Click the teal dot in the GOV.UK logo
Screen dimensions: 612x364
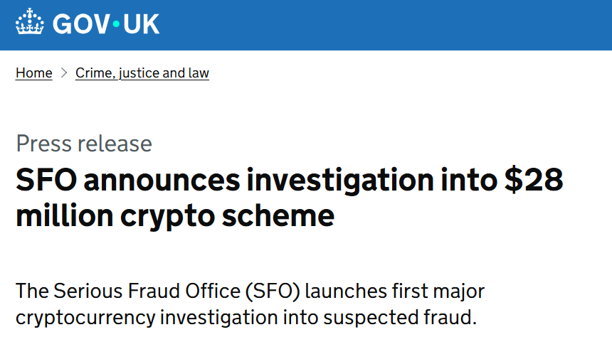[x=117, y=24]
